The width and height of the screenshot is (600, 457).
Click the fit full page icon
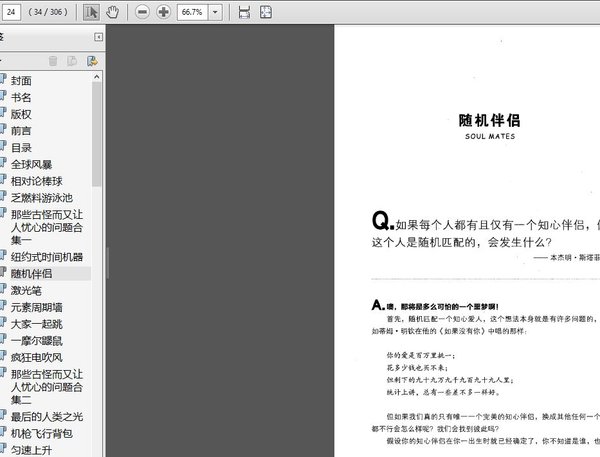coord(266,12)
